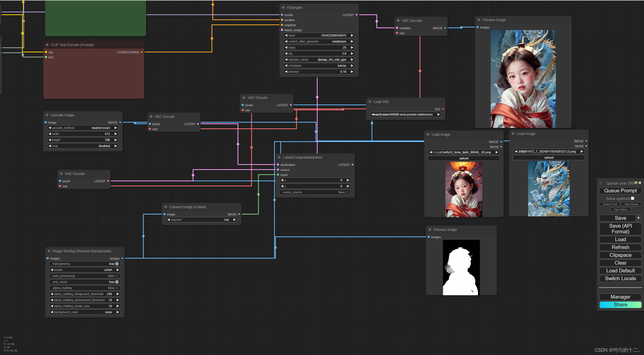Open the Save button dropdown arrow
644x355 pixels.
click(x=638, y=218)
